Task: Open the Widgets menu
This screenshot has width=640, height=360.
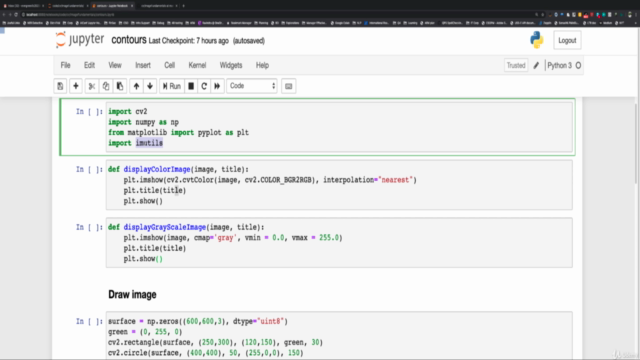Action: (x=231, y=65)
